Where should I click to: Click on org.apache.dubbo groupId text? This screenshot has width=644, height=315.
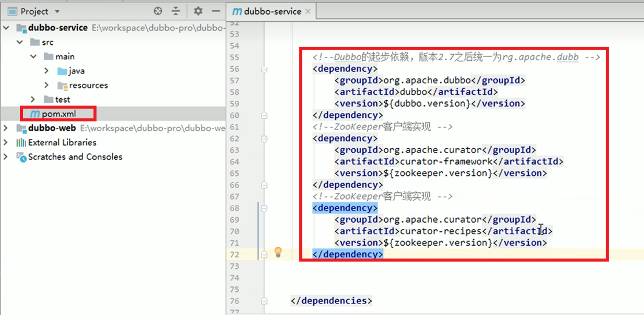[x=426, y=81]
